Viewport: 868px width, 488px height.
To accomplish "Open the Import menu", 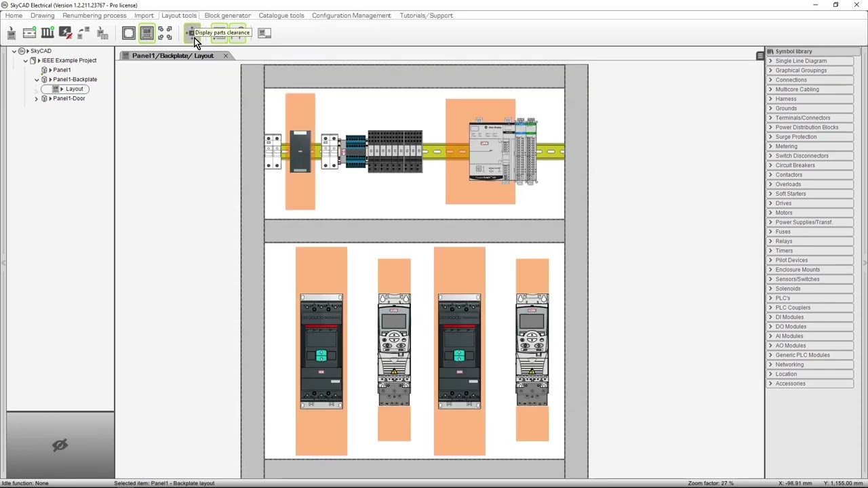I will (x=144, y=15).
